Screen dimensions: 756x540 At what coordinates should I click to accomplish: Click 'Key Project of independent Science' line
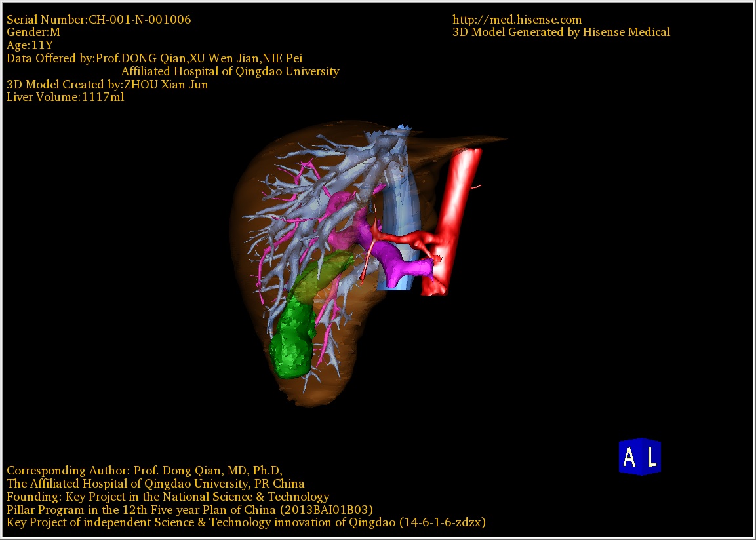coord(246,523)
